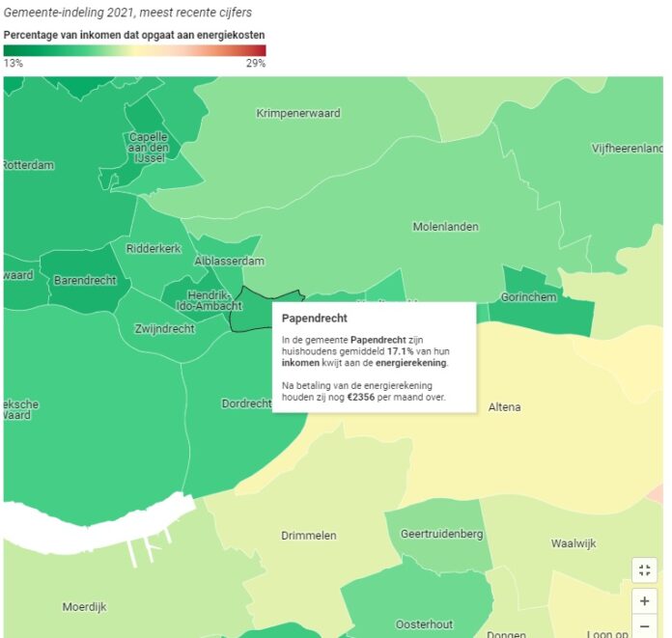Select the Molenlanden region on map
Viewport: 672px width, 638px height.
(x=445, y=227)
